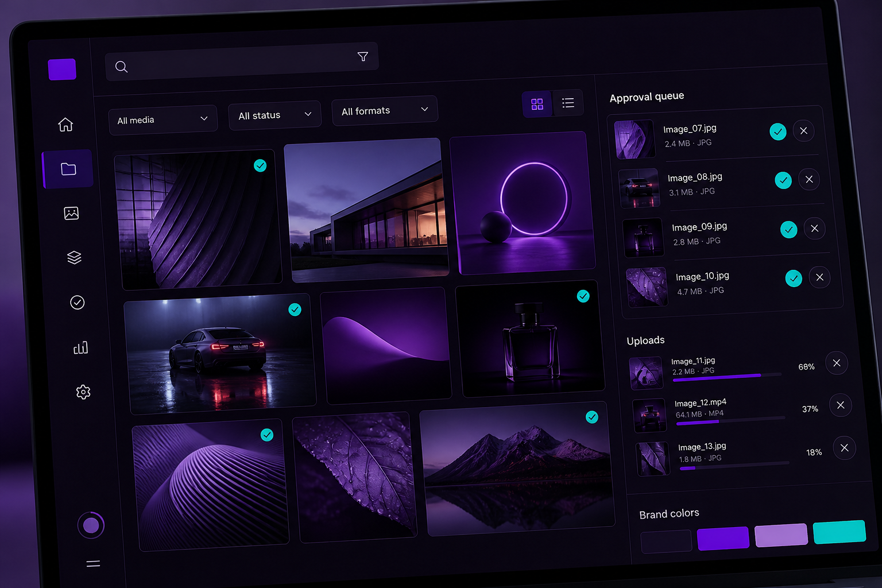Pick the light lavender brand color swatch
Viewport: 882px width, 588px height.
[x=781, y=535]
